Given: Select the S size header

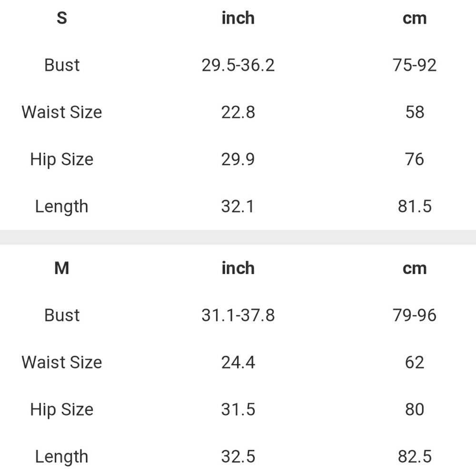Looking at the screenshot, I should tap(61, 18).
